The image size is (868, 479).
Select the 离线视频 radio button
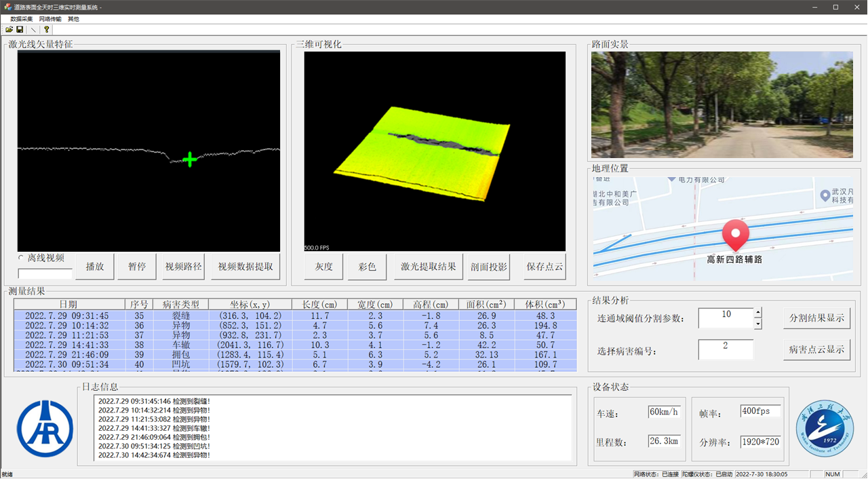[21, 258]
